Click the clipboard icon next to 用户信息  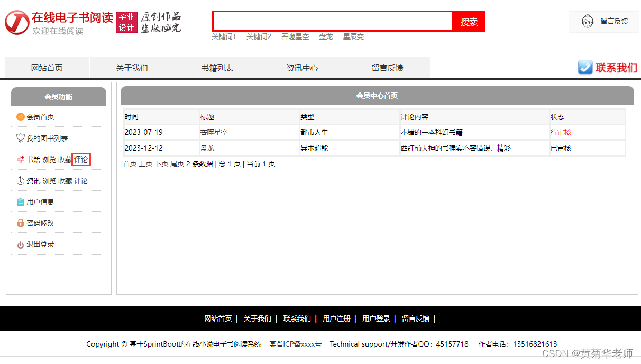(21, 202)
